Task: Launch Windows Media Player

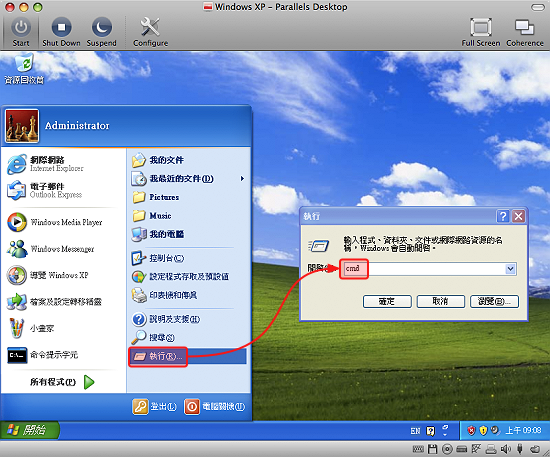Action: 55,222
